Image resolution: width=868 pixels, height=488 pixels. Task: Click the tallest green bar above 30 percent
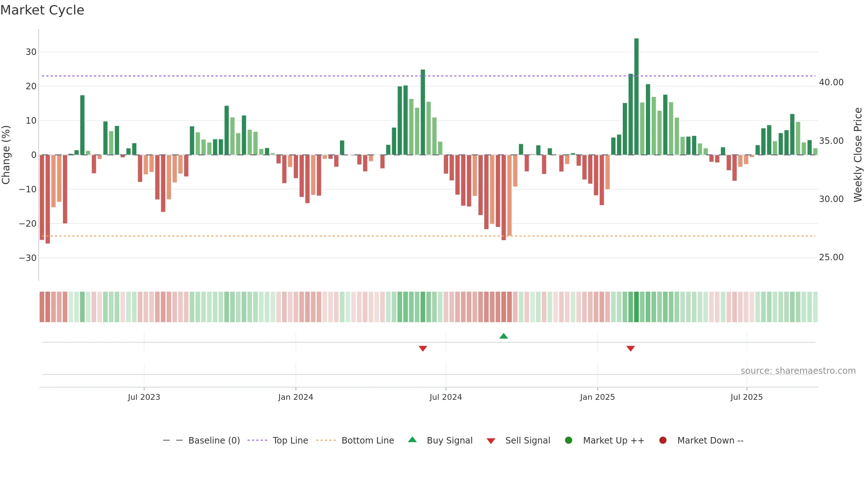point(636,97)
